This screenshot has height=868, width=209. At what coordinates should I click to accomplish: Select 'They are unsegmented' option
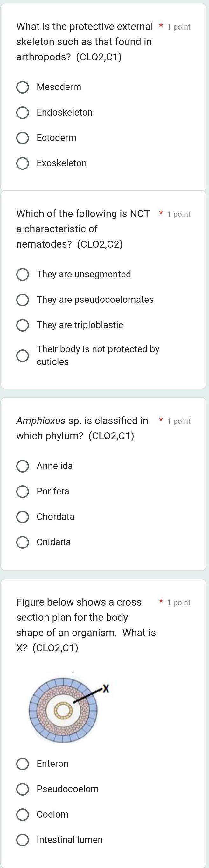(23, 274)
